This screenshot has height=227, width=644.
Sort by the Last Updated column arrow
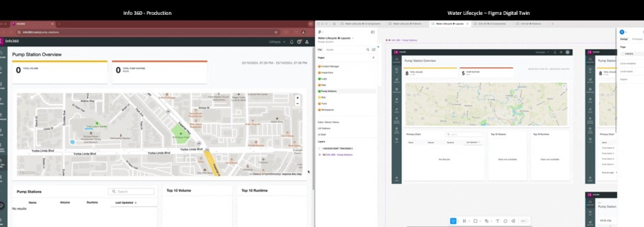(x=136, y=203)
